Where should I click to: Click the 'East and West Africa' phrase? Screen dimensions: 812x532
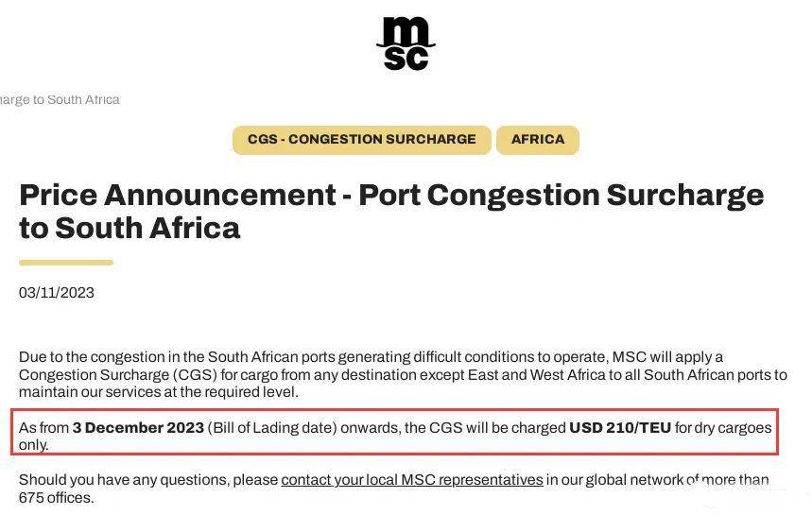537,375
